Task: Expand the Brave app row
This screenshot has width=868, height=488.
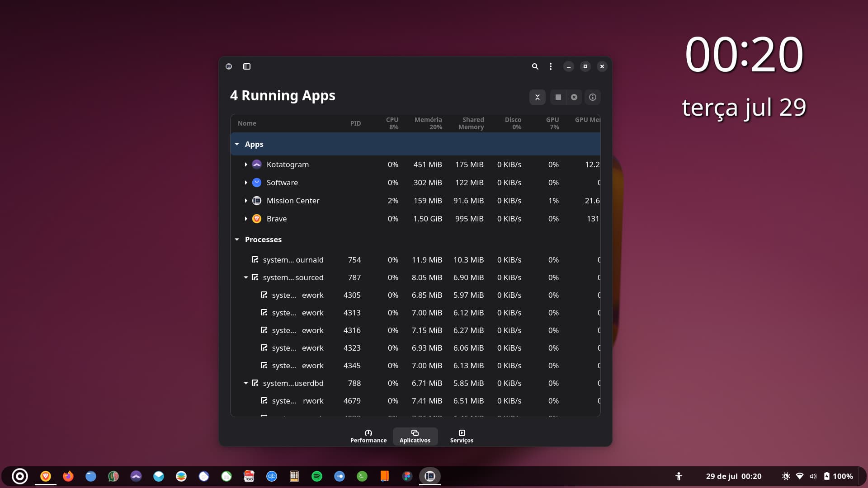Action: 246,219
